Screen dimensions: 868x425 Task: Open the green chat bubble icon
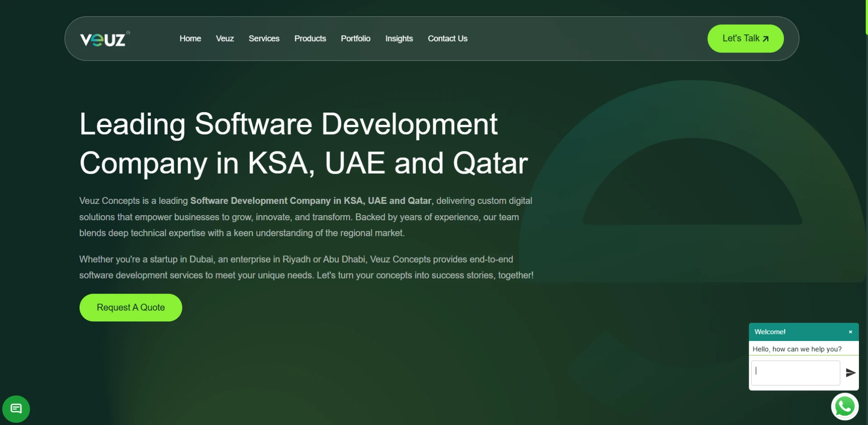coord(16,409)
